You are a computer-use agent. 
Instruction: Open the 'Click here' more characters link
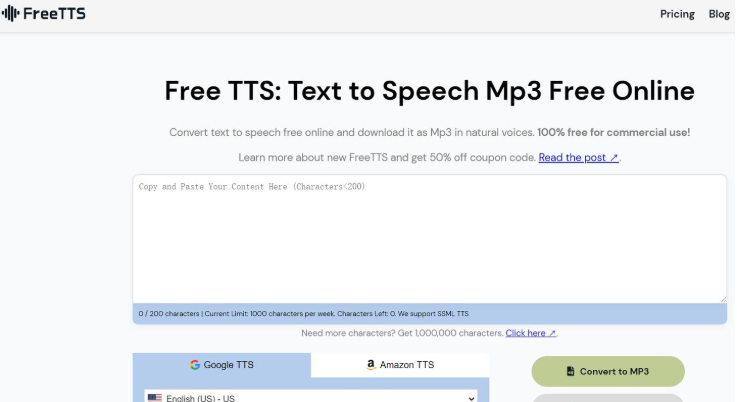pos(530,333)
